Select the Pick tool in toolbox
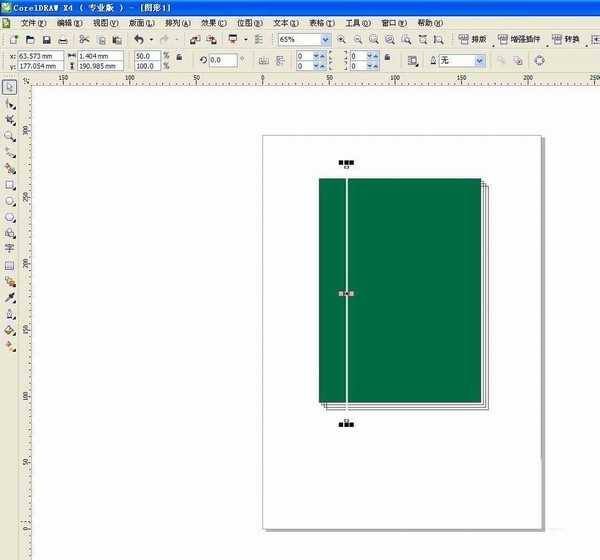 tap(10, 87)
